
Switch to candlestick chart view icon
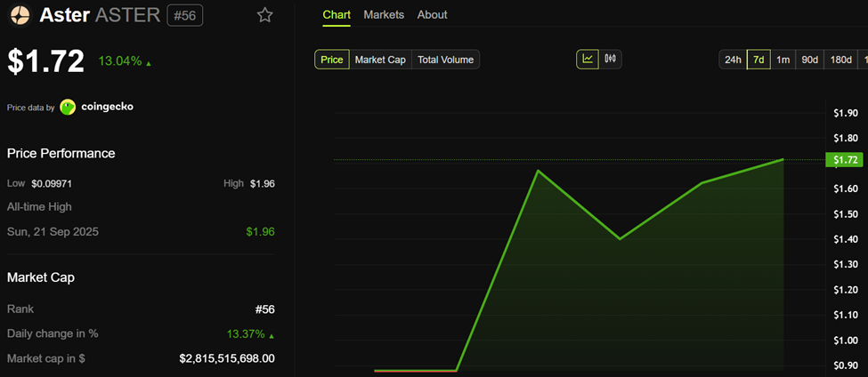[611, 60]
